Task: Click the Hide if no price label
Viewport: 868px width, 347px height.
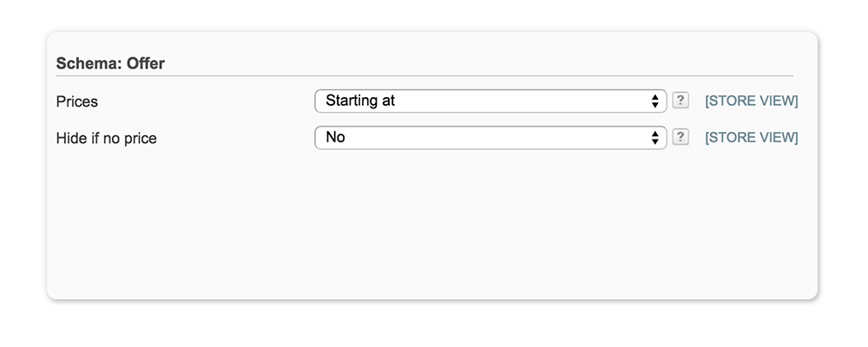Action: coord(106,138)
